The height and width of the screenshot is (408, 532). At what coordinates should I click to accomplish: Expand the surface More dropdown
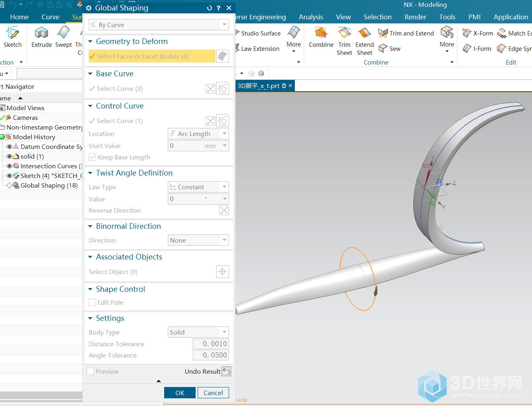tap(294, 40)
